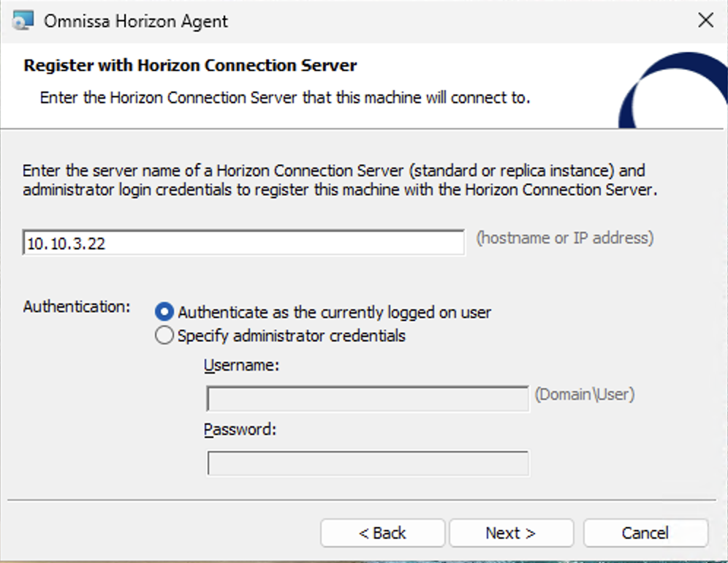The width and height of the screenshot is (728, 563).
Task: Click the subtitle about machine connecting to server
Action: (x=285, y=97)
